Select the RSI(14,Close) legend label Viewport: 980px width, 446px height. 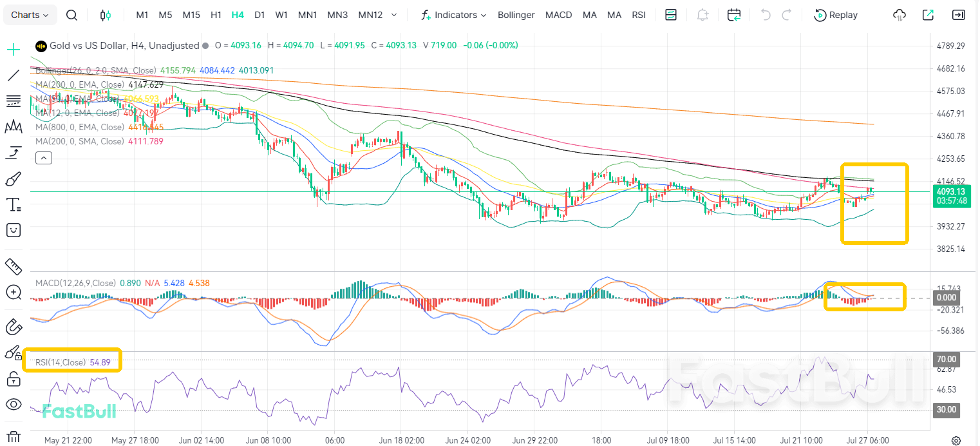tap(61, 363)
